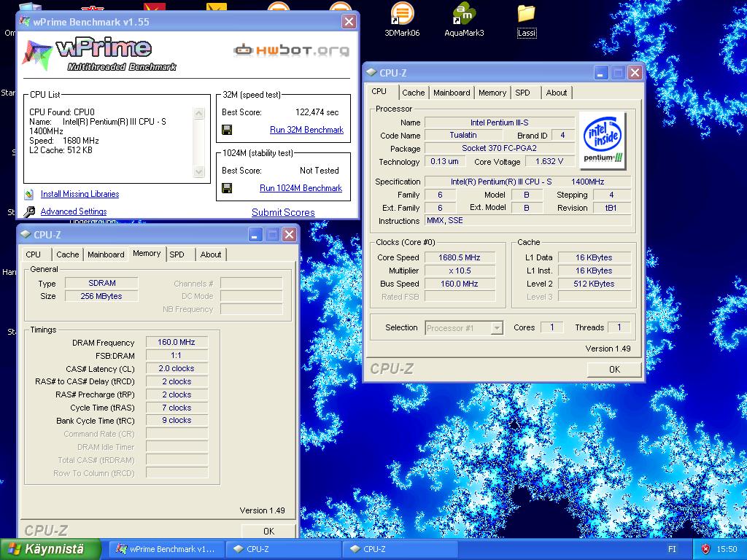Image resolution: width=747 pixels, height=560 pixels.
Task: Click the CAS# Latency value 2.0 clocks
Action: (x=177, y=368)
